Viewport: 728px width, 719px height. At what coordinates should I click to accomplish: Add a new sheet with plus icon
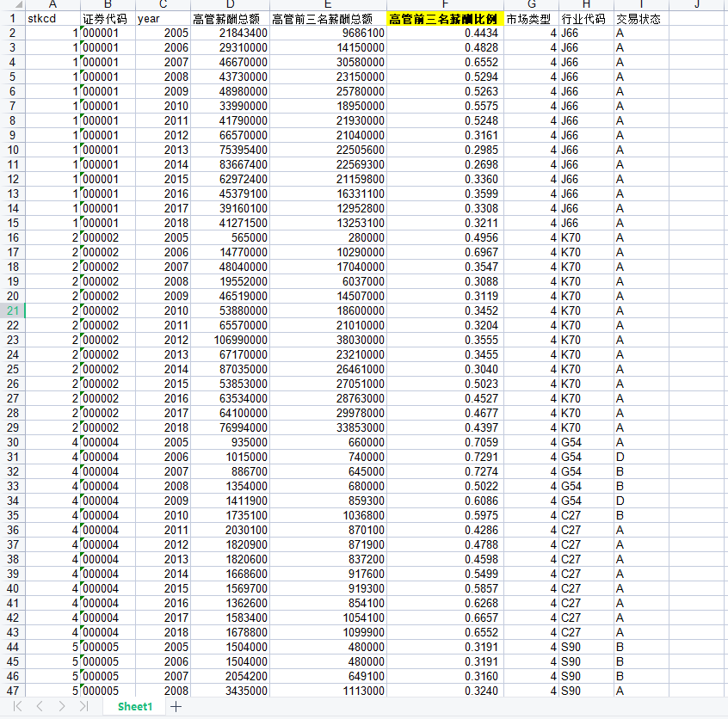tap(176, 707)
